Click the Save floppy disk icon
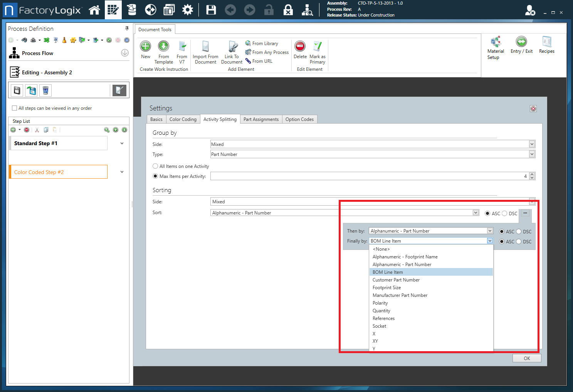573x392 pixels. coord(211,10)
